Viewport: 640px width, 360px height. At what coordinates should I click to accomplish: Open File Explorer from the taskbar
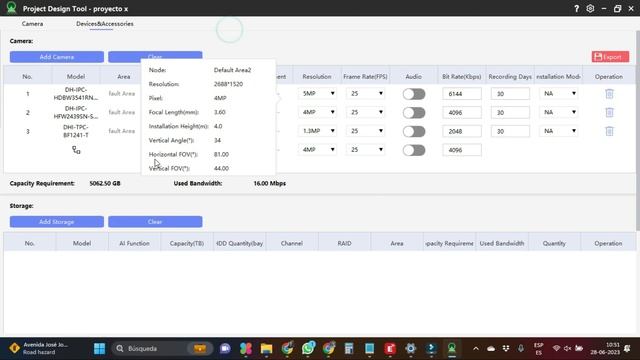click(267, 349)
